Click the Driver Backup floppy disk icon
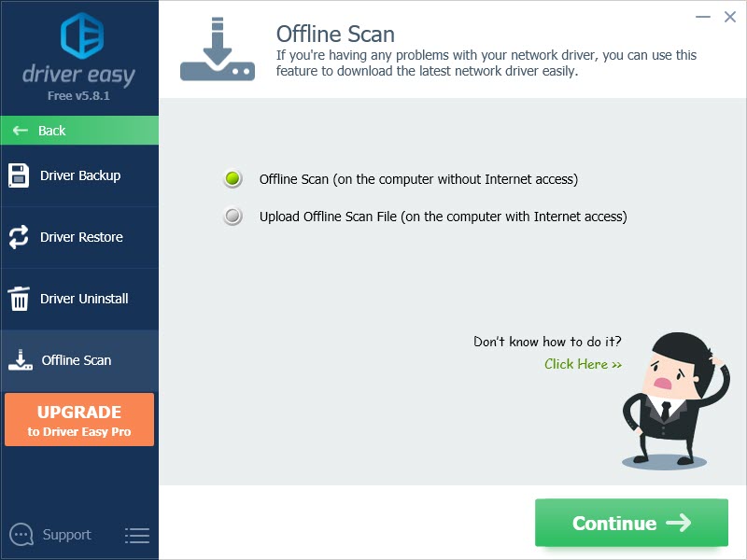The image size is (747, 560). tap(19, 175)
